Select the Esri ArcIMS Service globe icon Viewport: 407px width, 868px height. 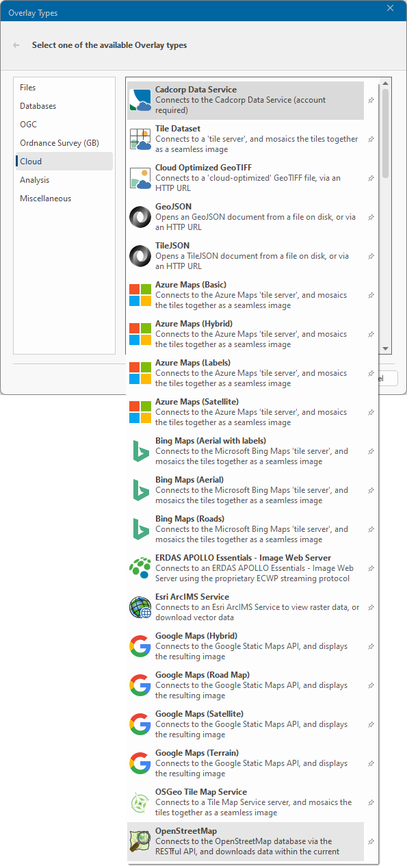(140, 607)
